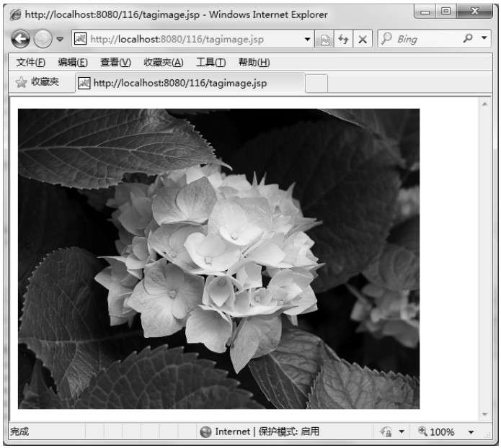Screen dimensions: 501x448
Task: Open the zoom level dropdown arrow
Action: (x=471, y=432)
